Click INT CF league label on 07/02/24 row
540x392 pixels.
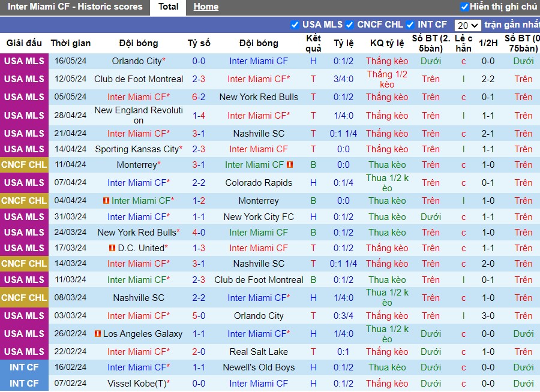[24, 384]
